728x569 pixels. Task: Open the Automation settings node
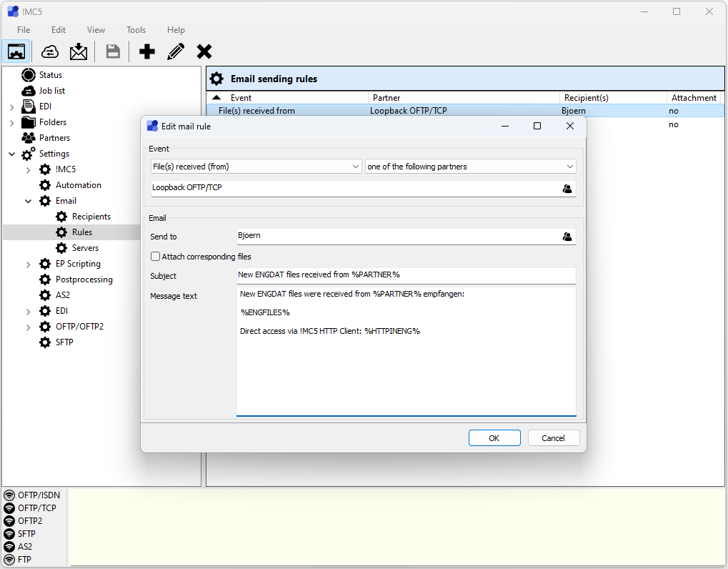click(x=78, y=185)
